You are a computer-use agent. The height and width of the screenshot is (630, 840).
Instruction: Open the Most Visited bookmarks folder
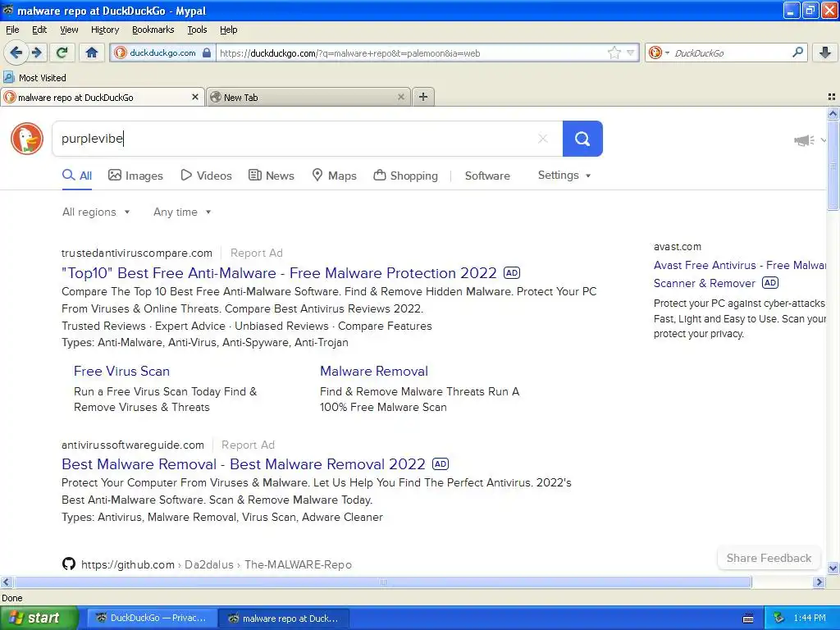click(x=34, y=78)
